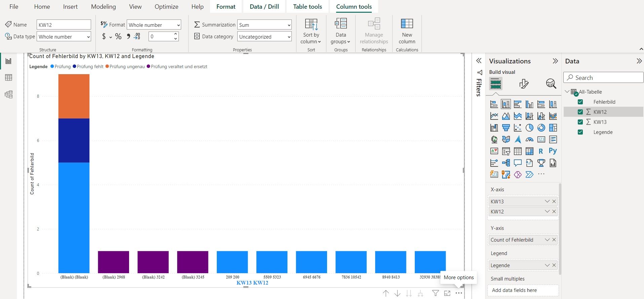Open Table view from left sidebar
The image size is (644, 299).
[9, 78]
